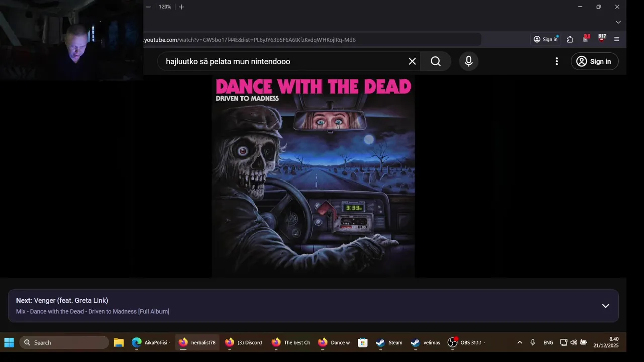Switch to the velimas Steam window
The height and width of the screenshot is (362, 644).
426,343
